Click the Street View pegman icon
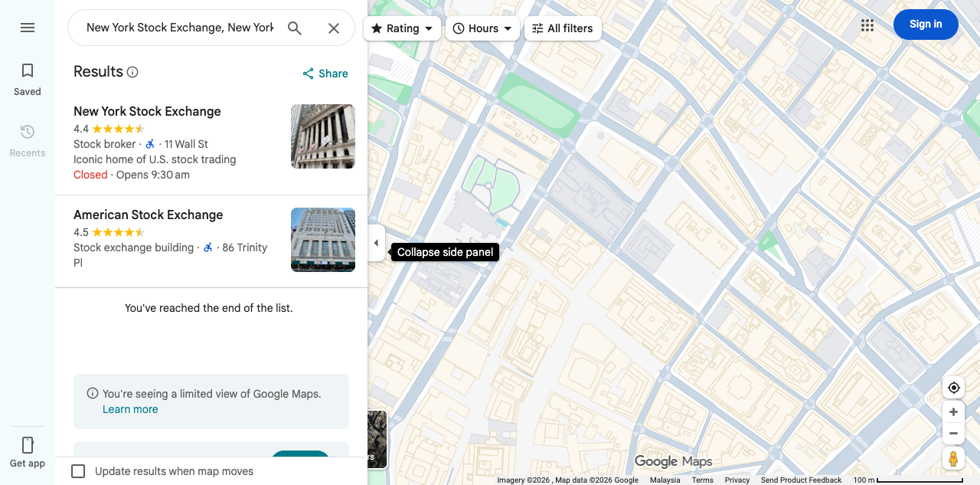This screenshot has height=485, width=980. [x=953, y=459]
